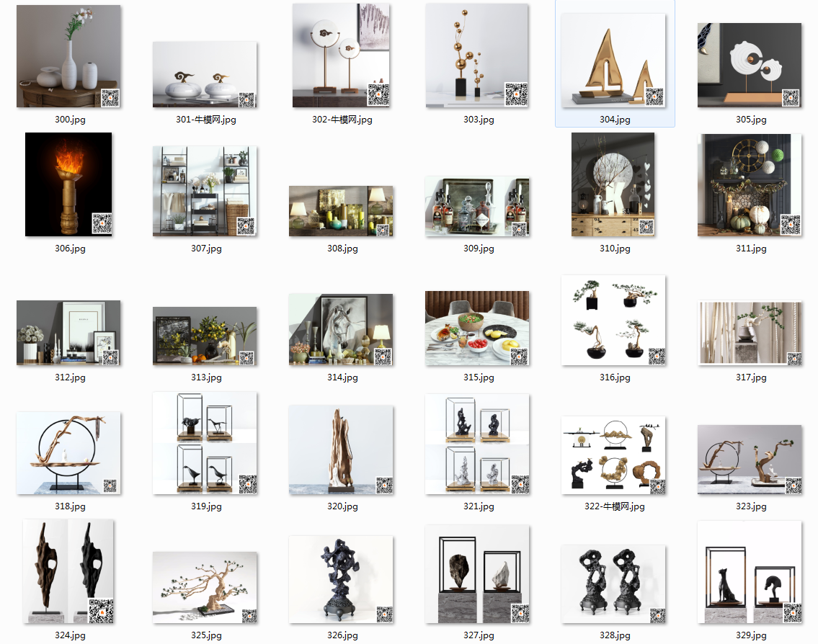Select the 329.jpg dog statue frame thumbnail
Image resolution: width=818 pixels, height=644 pixels.
click(x=750, y=572)
